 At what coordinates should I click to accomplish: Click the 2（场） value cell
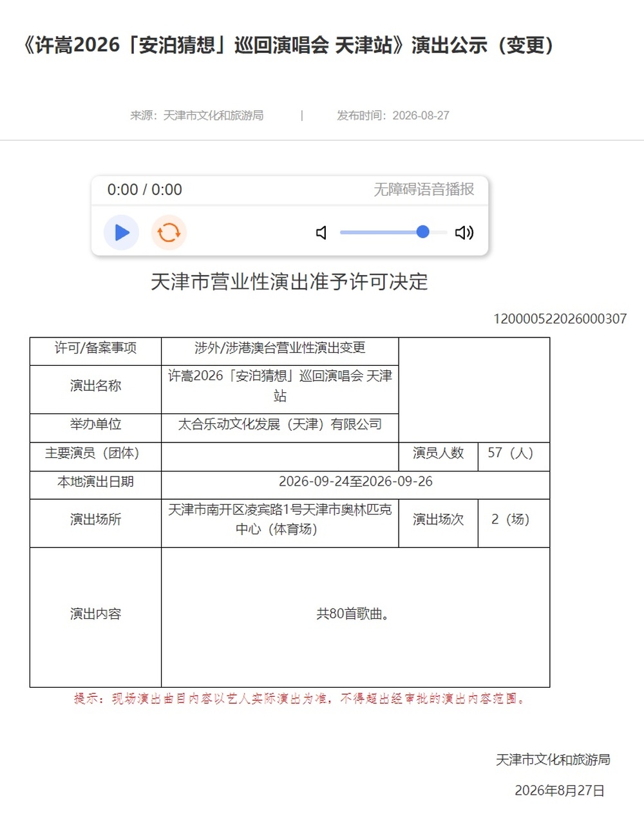514,524
